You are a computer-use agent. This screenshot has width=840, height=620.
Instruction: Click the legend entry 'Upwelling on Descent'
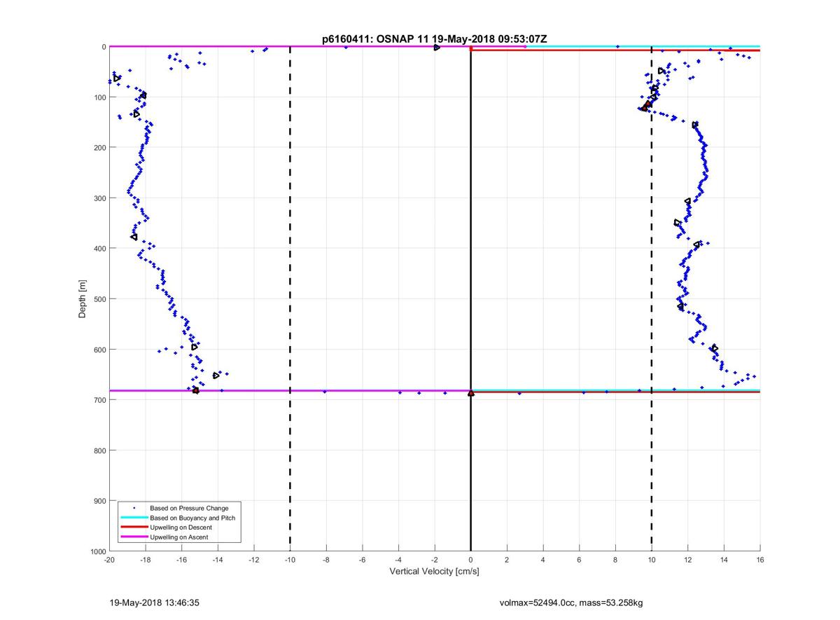181,527
